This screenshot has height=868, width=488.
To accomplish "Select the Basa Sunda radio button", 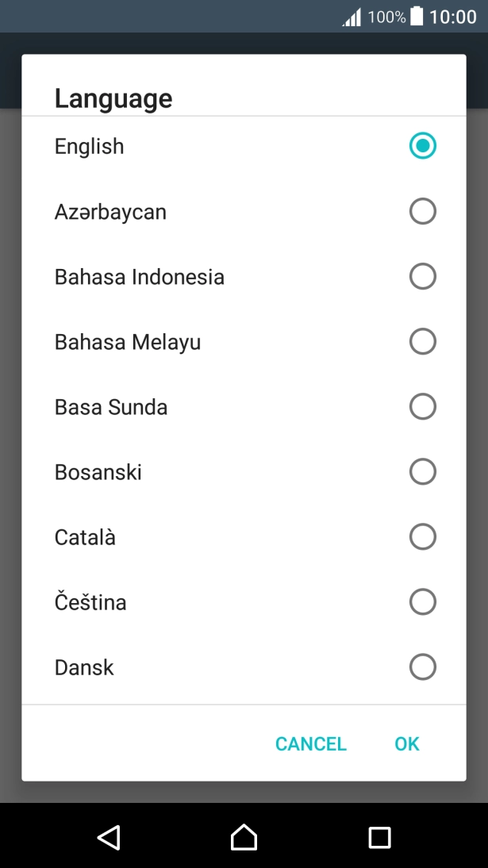I will click(422, 407).
